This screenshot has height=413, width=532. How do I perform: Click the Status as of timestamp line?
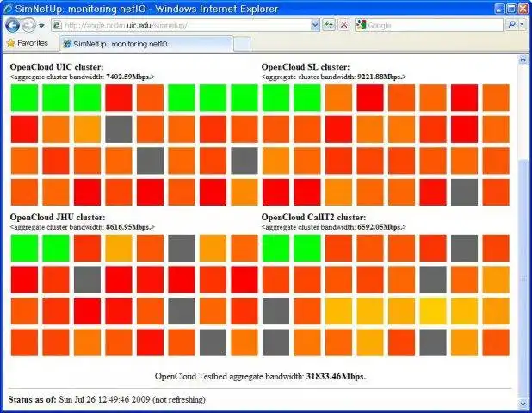pyautogui.click(x=107, y=399)
